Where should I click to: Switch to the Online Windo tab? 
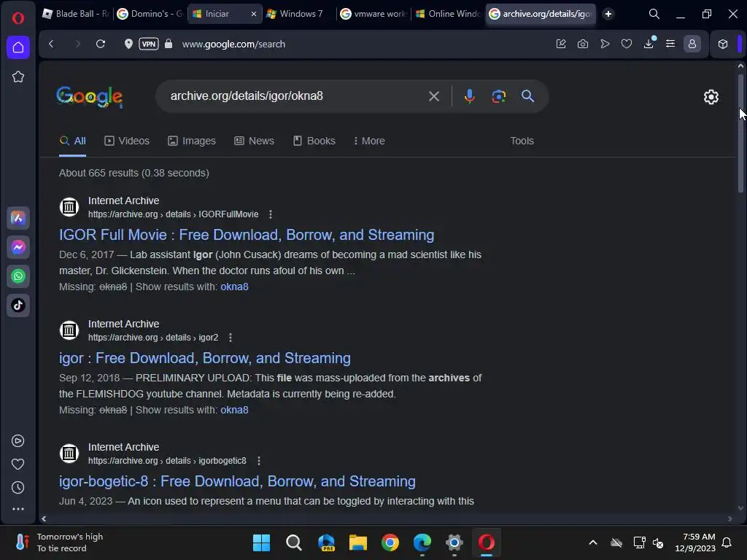449,14
